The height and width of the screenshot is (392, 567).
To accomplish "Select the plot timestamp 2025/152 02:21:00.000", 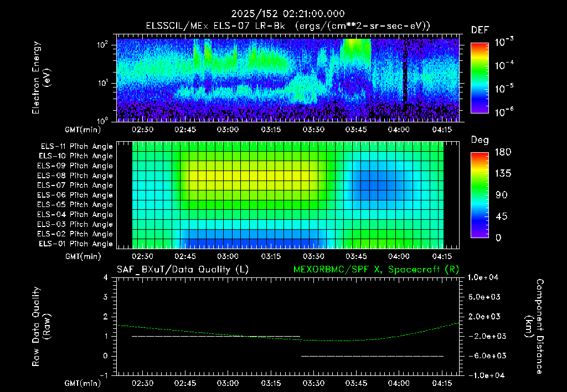I will click(288, 14).
